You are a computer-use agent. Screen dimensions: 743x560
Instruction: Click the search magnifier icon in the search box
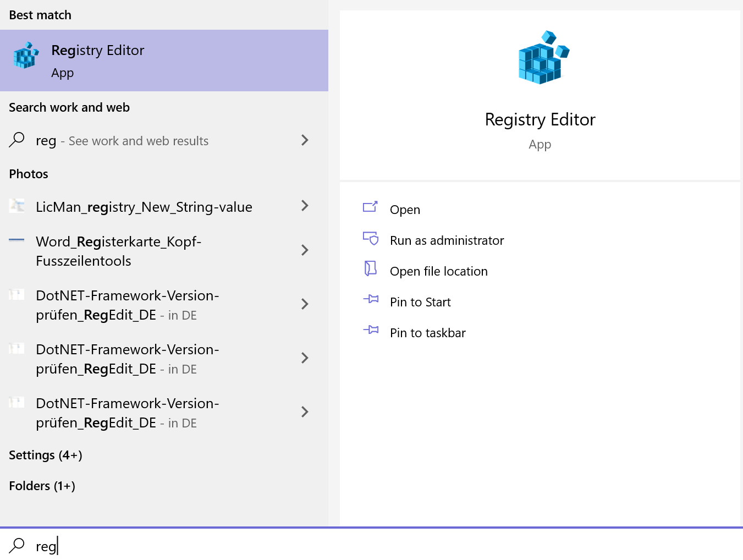click(x=17, y=545)
